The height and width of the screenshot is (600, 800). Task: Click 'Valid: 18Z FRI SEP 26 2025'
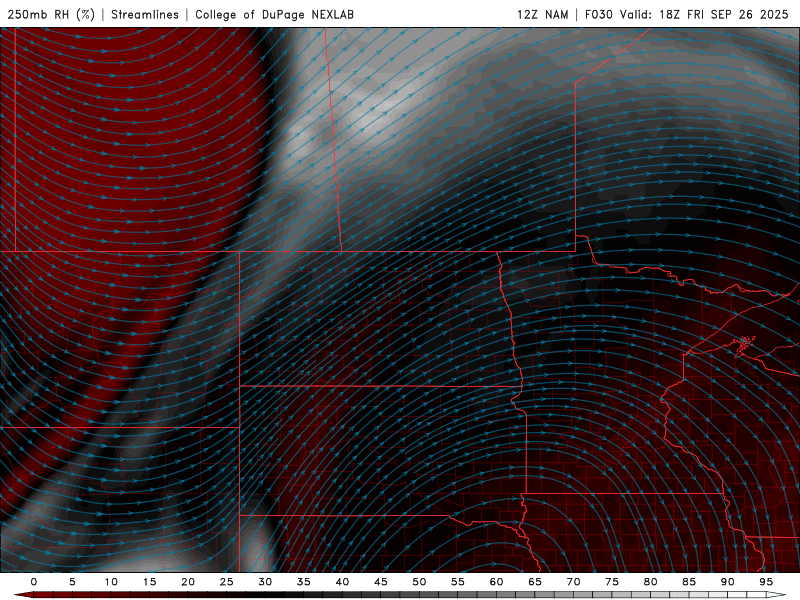(704, 14)
